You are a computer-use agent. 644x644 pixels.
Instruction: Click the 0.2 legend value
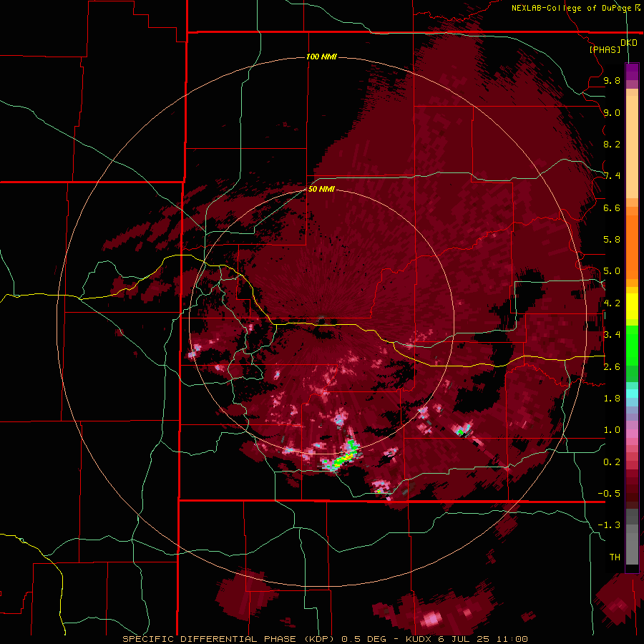[612, 462]
